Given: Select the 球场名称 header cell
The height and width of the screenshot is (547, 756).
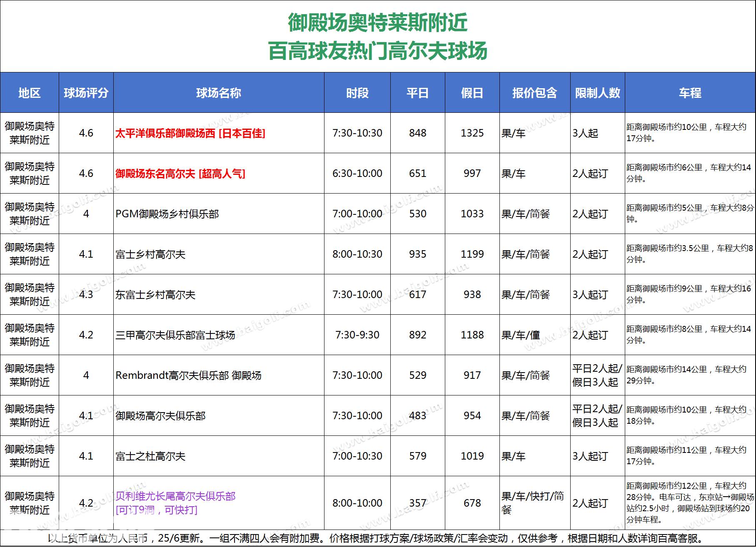Looking at the screenshot, I should tap(218, 93).
